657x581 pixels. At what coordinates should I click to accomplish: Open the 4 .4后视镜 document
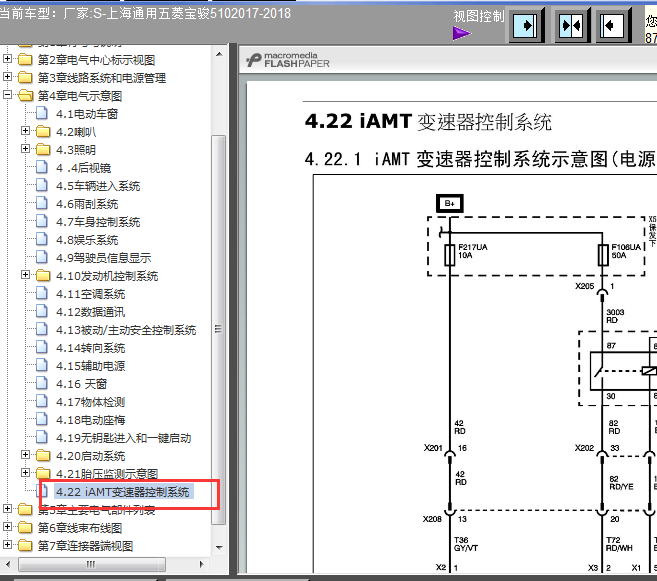pyautogui.click(x=83, y=168)
